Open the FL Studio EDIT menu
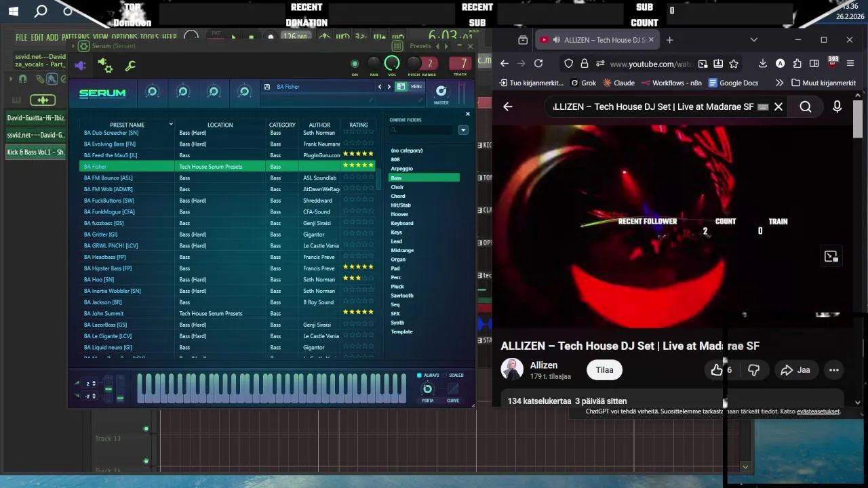 (x=37, y=37)
